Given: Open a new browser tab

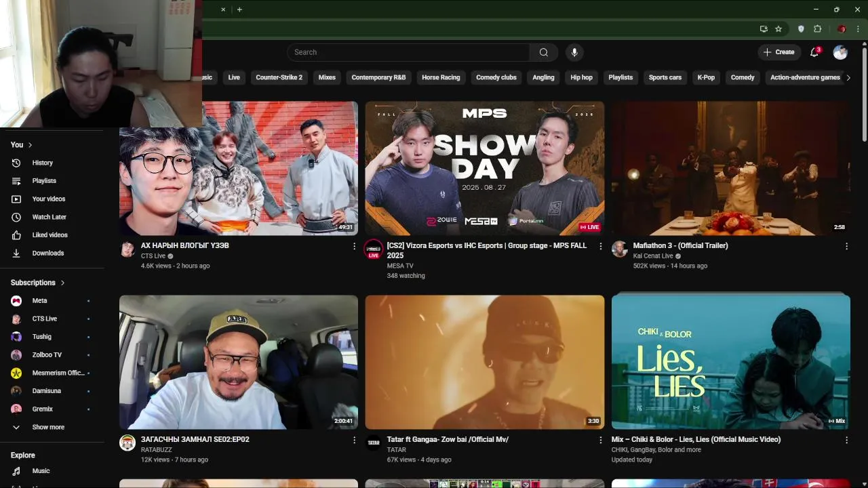Looking at the screenshot, I should (x=239, y=9).
